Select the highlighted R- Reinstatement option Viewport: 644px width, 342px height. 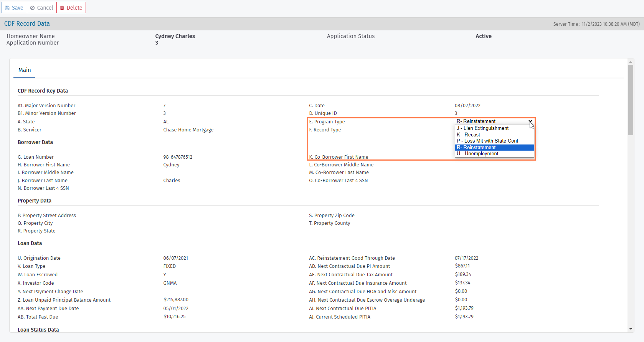point(476,148)
